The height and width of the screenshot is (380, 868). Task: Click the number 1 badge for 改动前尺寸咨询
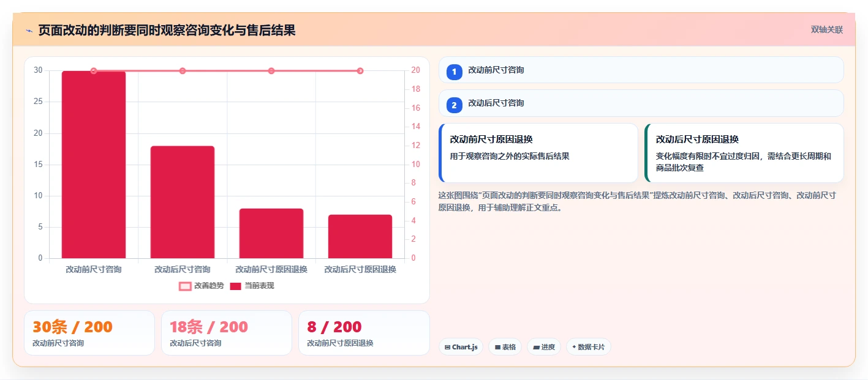(454, 72)
